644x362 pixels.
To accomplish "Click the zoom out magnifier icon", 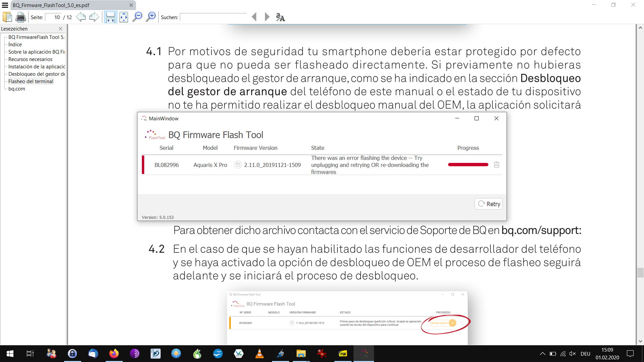I will click(x=137, y=17).
